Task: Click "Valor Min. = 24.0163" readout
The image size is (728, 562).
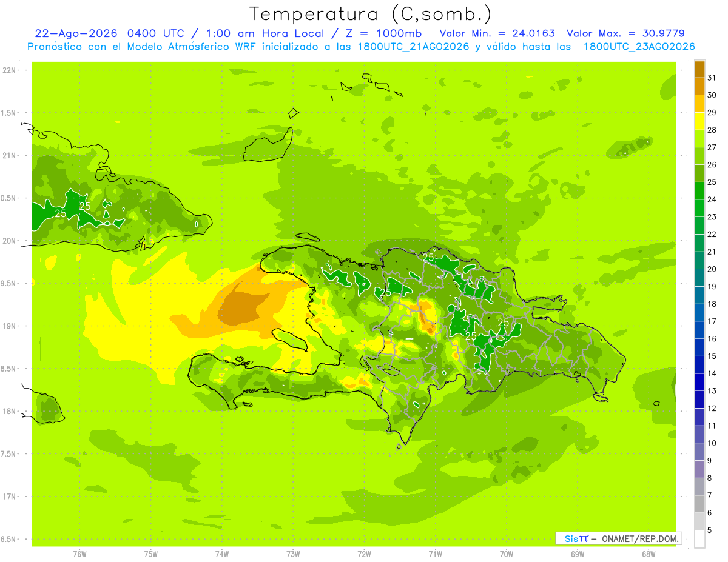Action: 497,33
